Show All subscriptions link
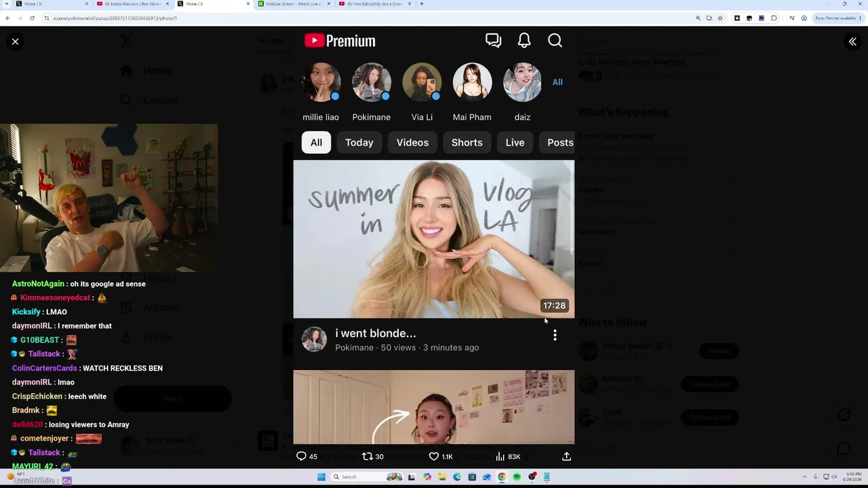This screenshot has height=488, width=868. coord(557,82)
